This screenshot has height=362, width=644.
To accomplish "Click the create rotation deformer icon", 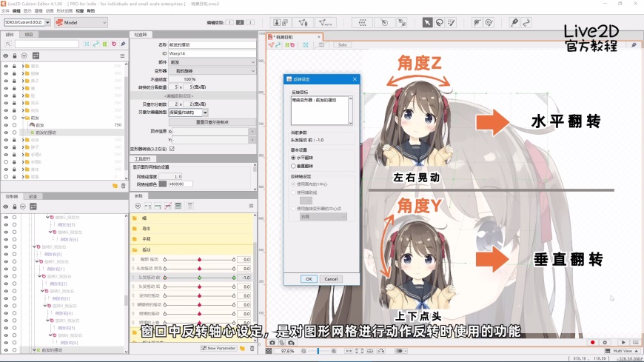I will pyautogui.click(x=384, y=23).
